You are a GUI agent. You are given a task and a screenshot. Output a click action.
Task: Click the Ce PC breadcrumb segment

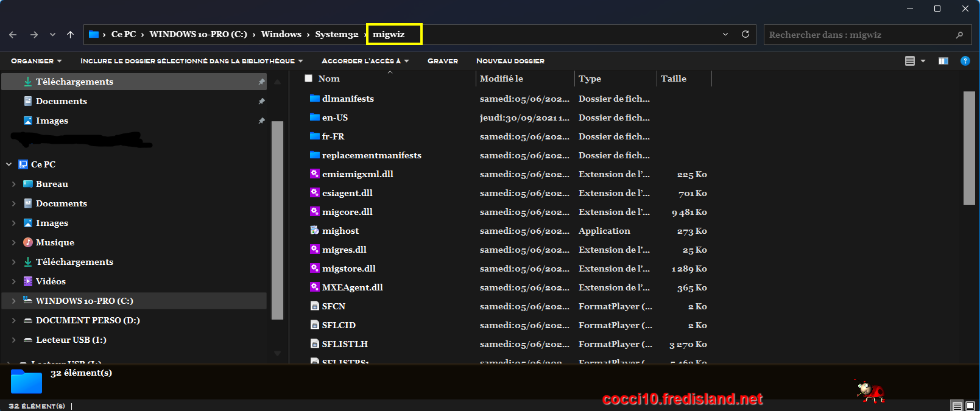(124, 34)
